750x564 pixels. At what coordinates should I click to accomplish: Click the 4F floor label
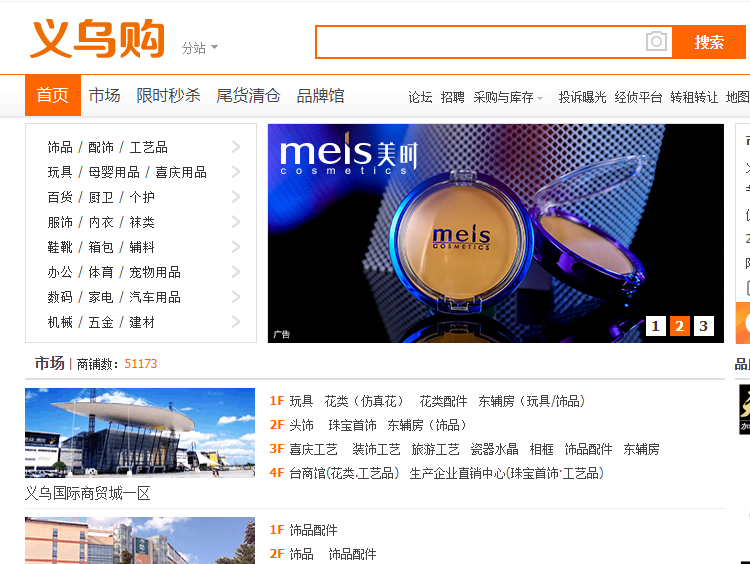(x=277, y=473)
